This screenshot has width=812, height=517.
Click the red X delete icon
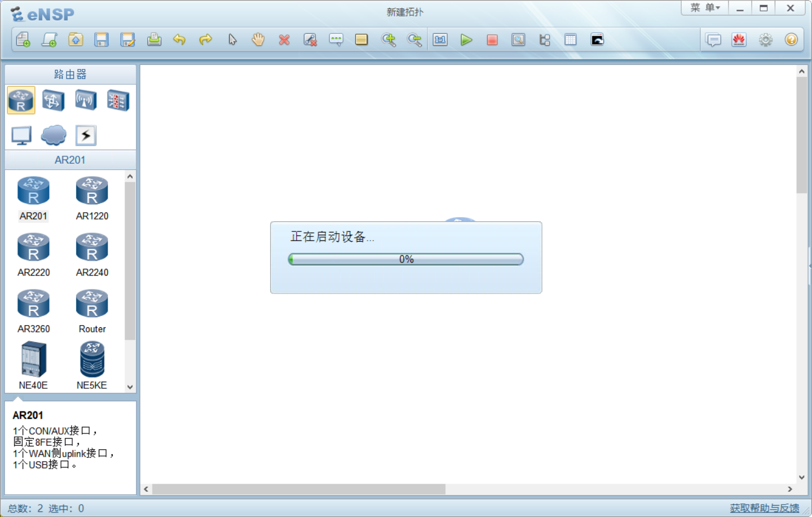tap(284, 40)
